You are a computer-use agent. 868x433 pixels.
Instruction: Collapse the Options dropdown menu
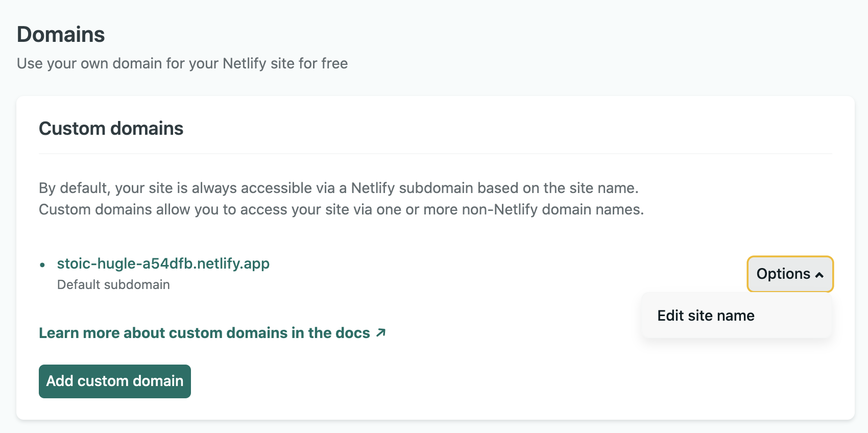click(790, 274)
